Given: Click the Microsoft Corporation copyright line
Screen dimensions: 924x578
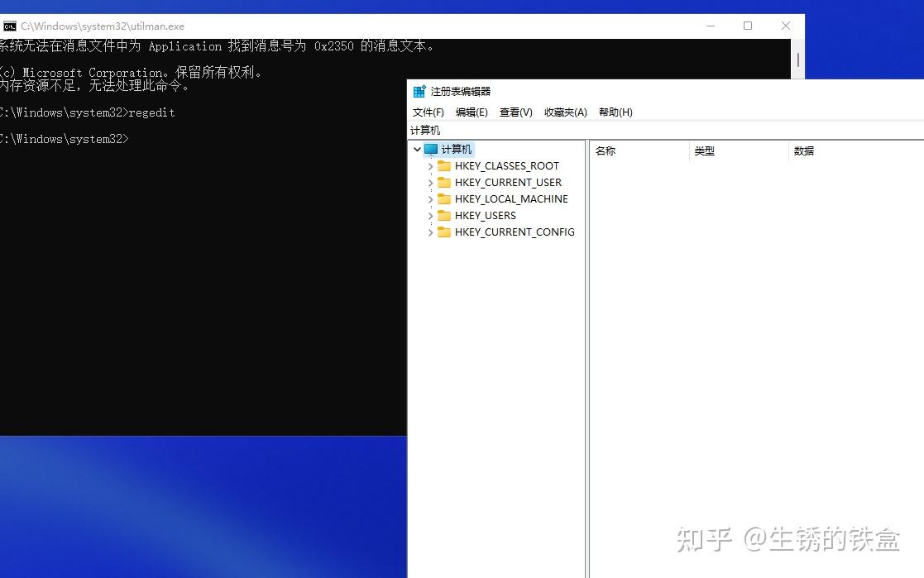Looking at the screenshot, I should pyautogui.click(x=131, y=73).
